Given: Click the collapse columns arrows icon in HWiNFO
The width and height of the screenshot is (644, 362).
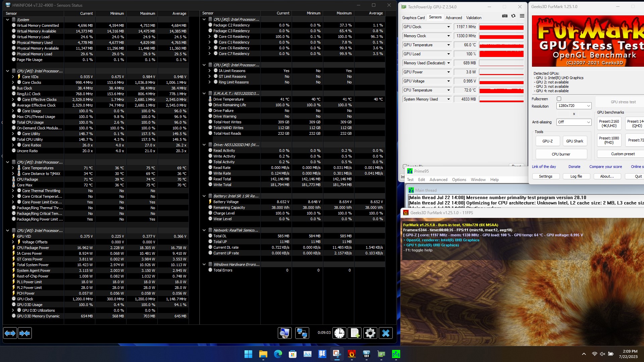Looking at the screenshot, I should (x=25, y=333).
